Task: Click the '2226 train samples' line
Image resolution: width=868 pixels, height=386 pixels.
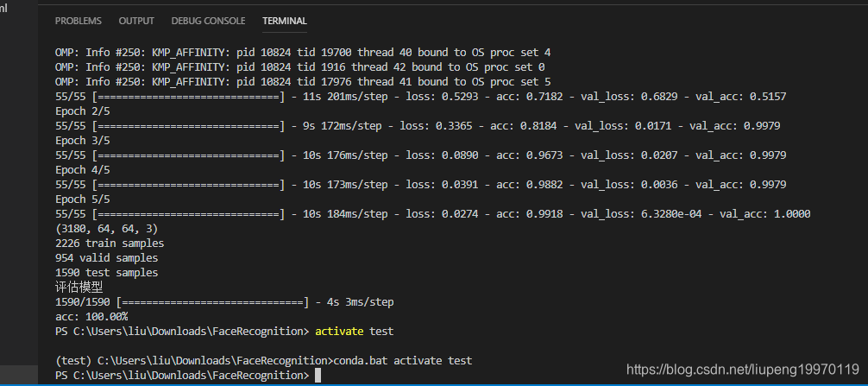Action: (x=110, y=244)
